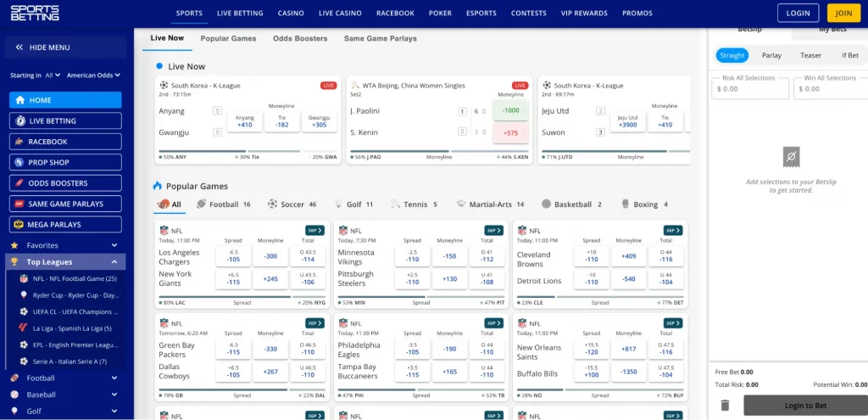Choose the If Bet option
Screen dimensions: 868x420
coord(849,55)
